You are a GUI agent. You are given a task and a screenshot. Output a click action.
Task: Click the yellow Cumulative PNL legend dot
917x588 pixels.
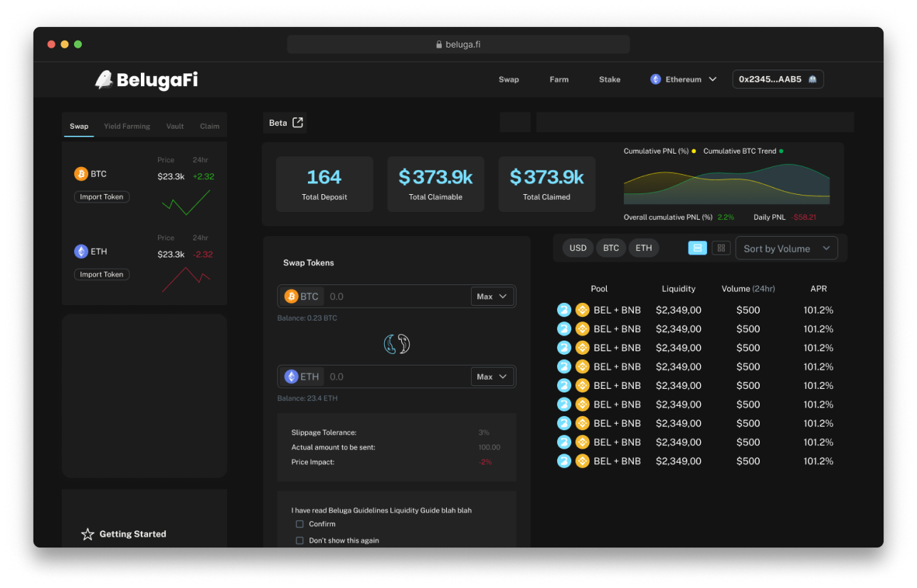pyautogui.click(x=694, y=151)
